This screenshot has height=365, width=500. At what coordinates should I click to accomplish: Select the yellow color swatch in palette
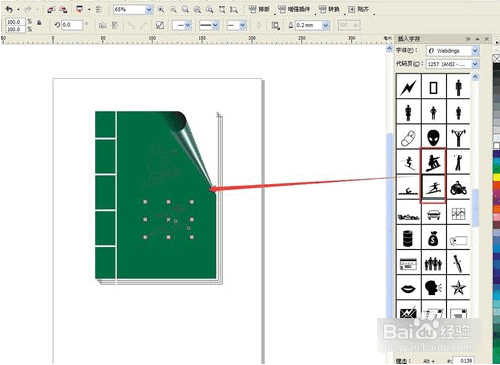click(x=496, y=176)
